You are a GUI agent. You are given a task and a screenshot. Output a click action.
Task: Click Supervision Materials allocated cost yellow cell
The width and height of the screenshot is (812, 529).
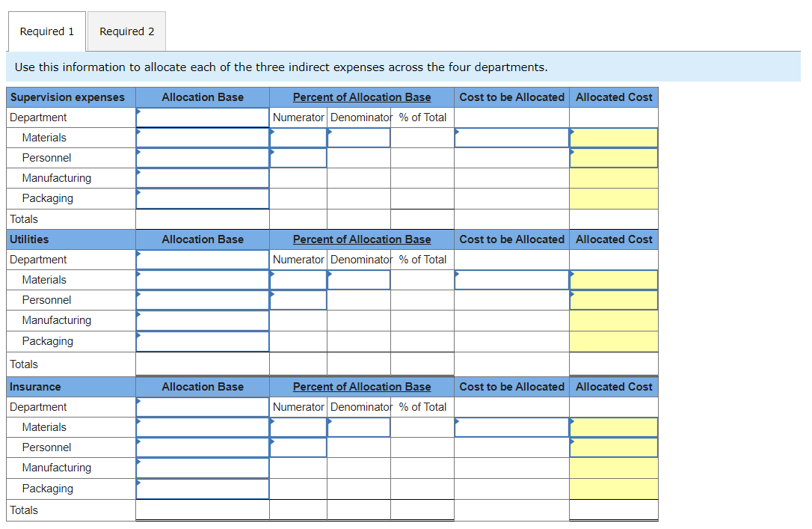[614, 138]
